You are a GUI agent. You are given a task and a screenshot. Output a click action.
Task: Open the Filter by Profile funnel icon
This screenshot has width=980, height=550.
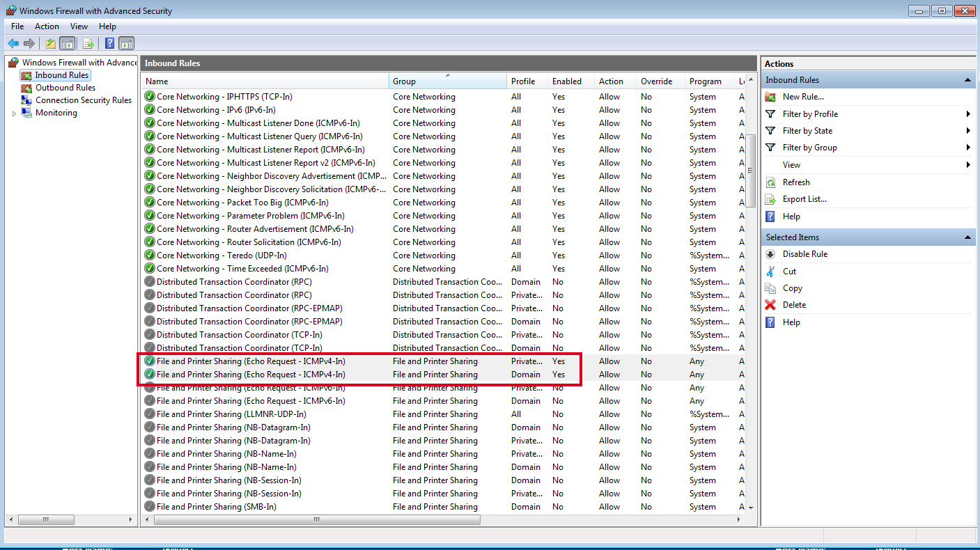[x=771, y=113]
